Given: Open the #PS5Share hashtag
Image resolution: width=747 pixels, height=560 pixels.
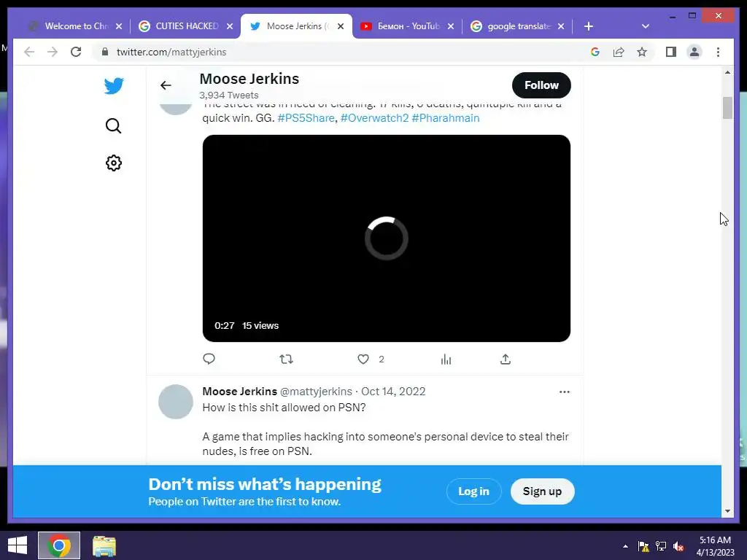Looking at the screenshot, I should (x=306, y=118).
